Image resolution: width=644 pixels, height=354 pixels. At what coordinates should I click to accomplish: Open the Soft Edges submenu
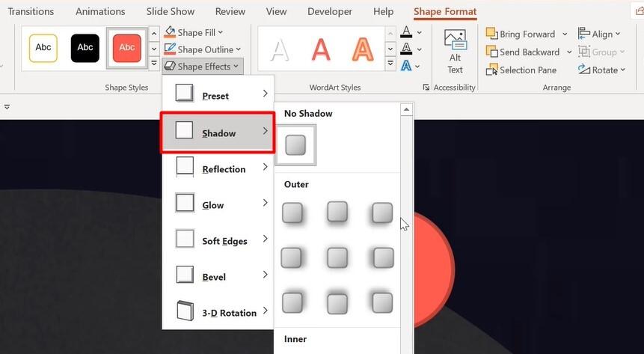[218, 240]
